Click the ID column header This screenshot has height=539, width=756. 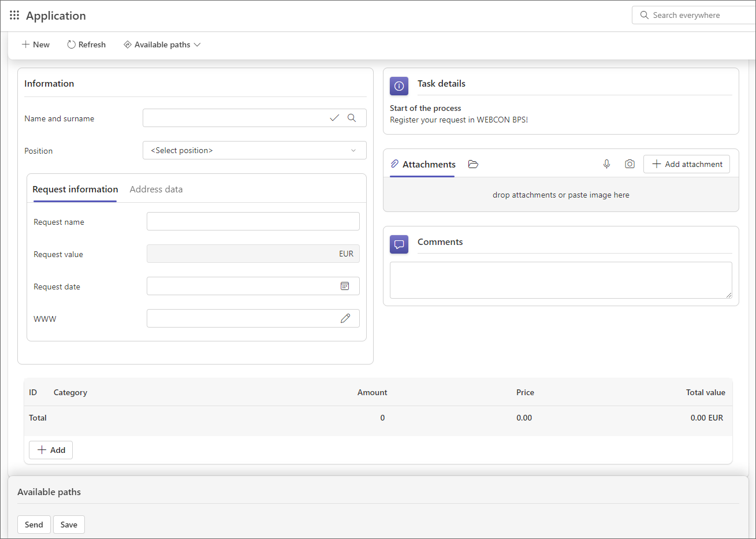(x=33, y=392)
